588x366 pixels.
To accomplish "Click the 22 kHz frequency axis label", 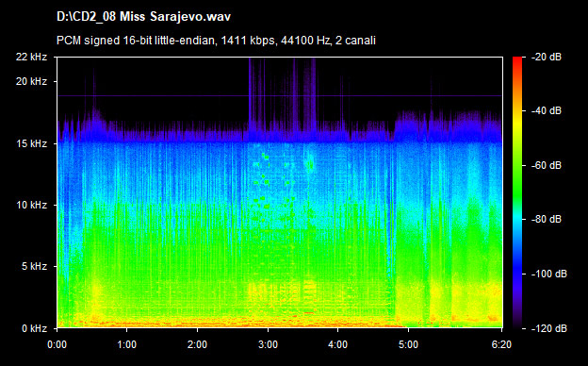I will click(31, 57).
